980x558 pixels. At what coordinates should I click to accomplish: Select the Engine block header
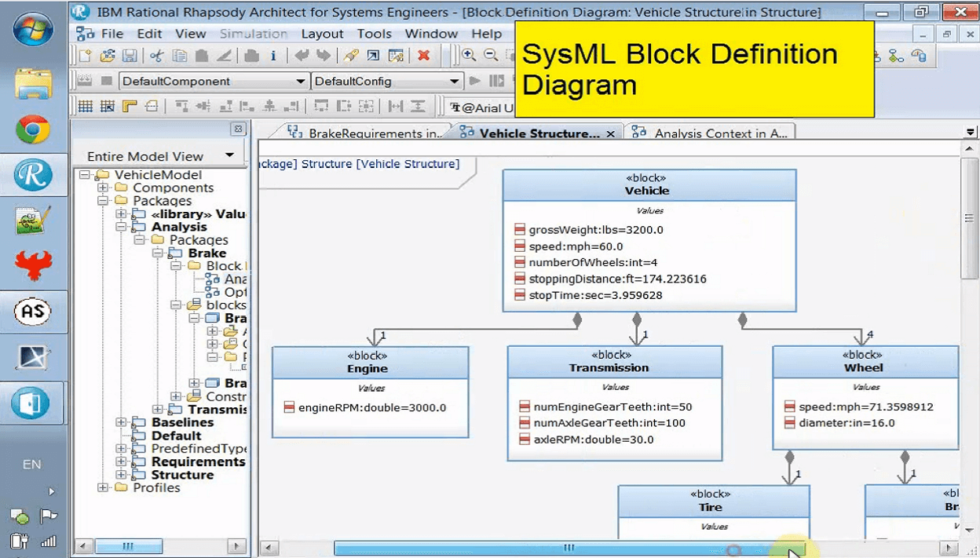click(x=370, y=362)
